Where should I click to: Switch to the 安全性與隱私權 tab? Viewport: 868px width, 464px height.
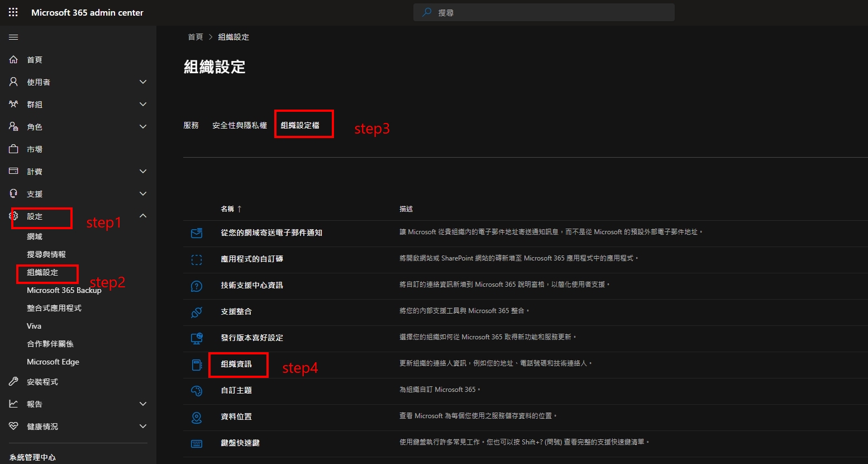[x=240, y=125]
